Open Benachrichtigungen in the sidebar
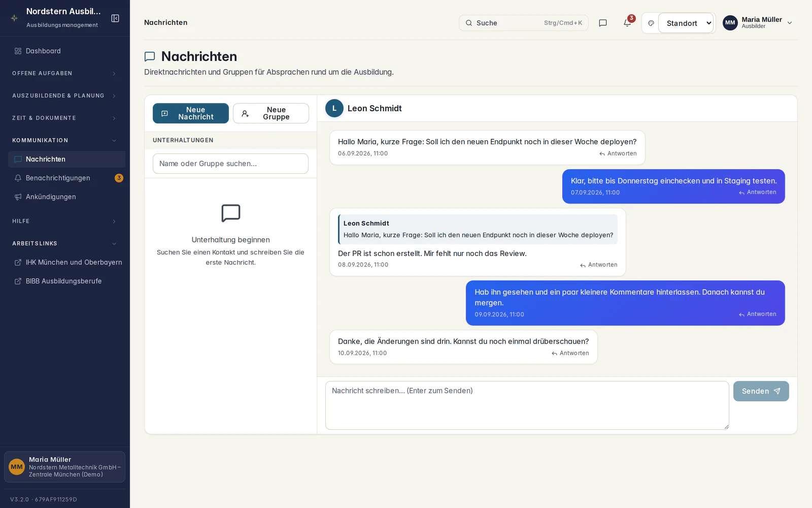The height and width of the screenshot is (508, 812). click(x=66, y=178)
